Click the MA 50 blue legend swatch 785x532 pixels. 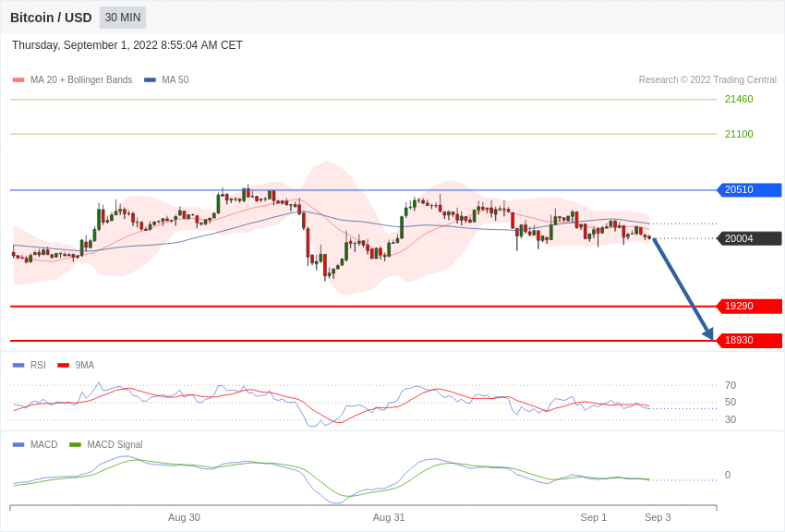[x=150, y=79]
